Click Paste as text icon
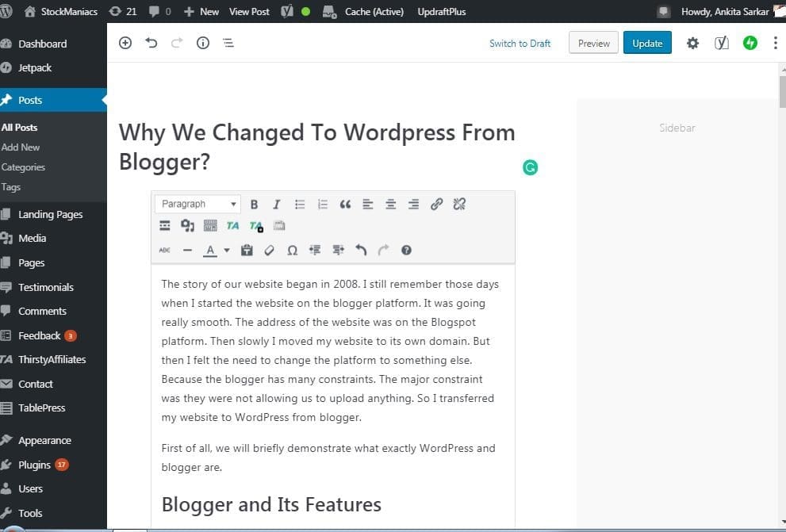The width and height of the screenshot is (786, 532). (247, 250)
